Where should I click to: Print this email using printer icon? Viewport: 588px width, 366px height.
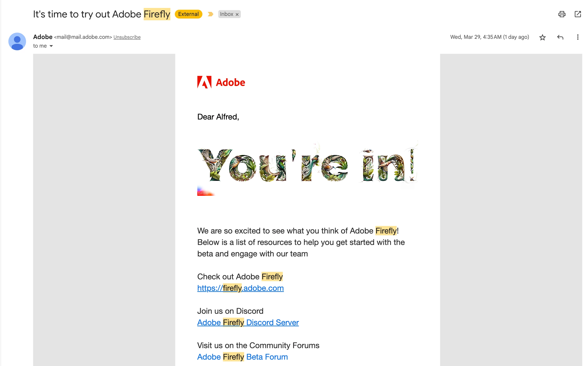[x=562, y=14]
